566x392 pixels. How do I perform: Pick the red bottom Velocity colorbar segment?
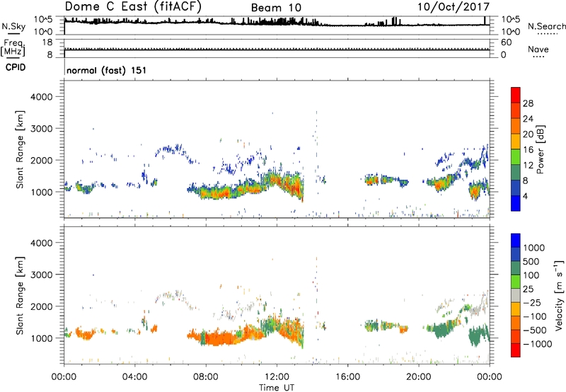(x=516, y=350)
